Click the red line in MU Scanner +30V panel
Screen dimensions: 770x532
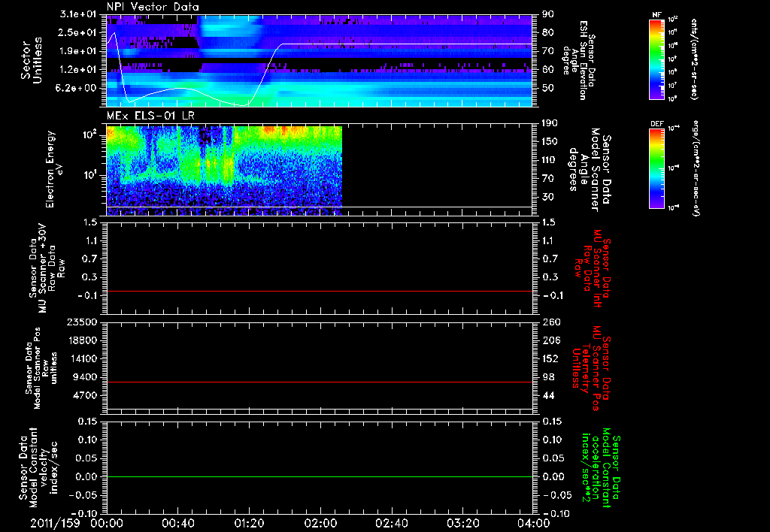tap(320, 291)
